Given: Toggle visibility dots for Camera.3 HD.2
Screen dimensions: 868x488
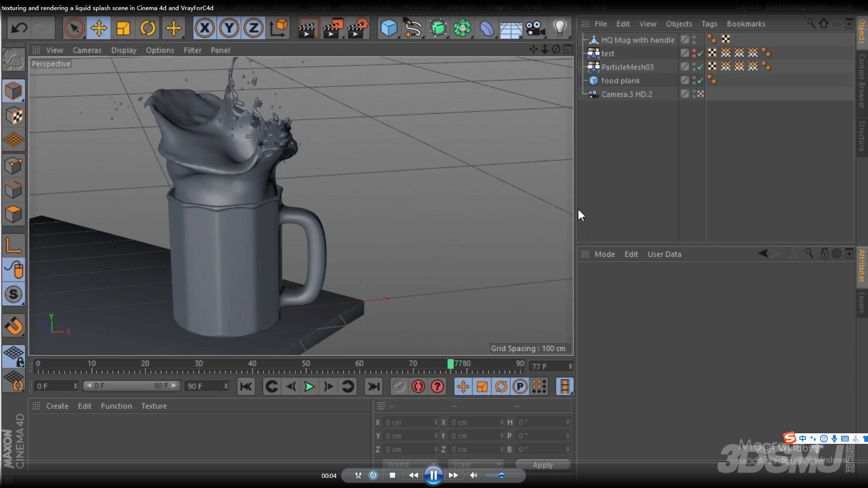Looking at the screenshot, I should coord(694,94).
